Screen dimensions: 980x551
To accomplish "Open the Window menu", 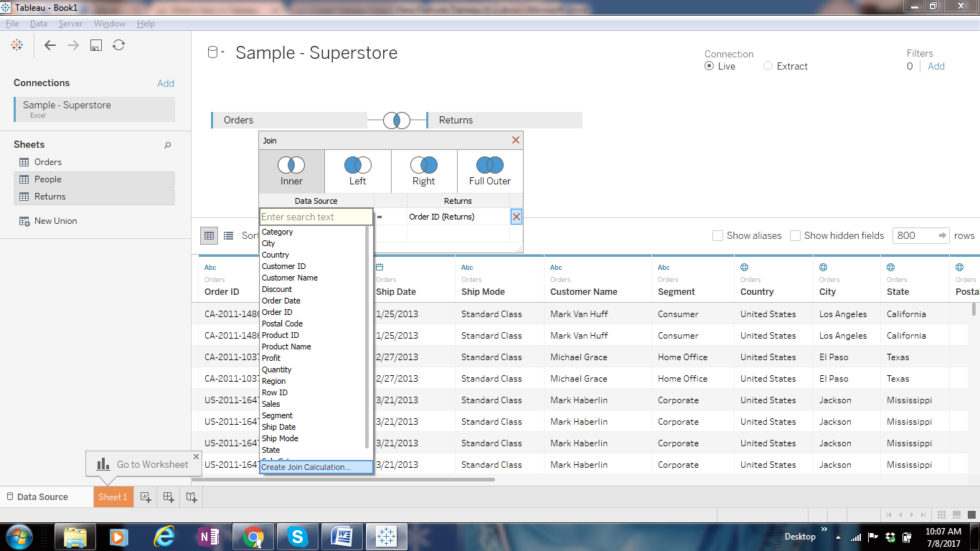I will coord(110,24).
